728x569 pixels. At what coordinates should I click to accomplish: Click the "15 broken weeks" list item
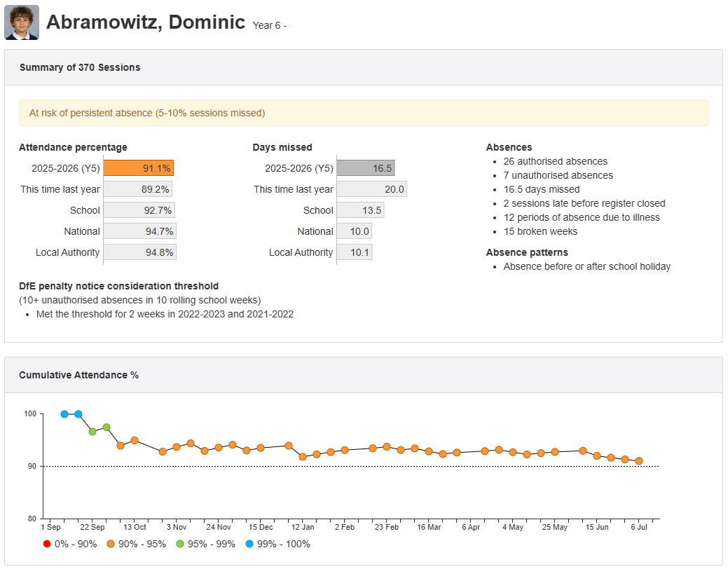(x=540, y=231)
